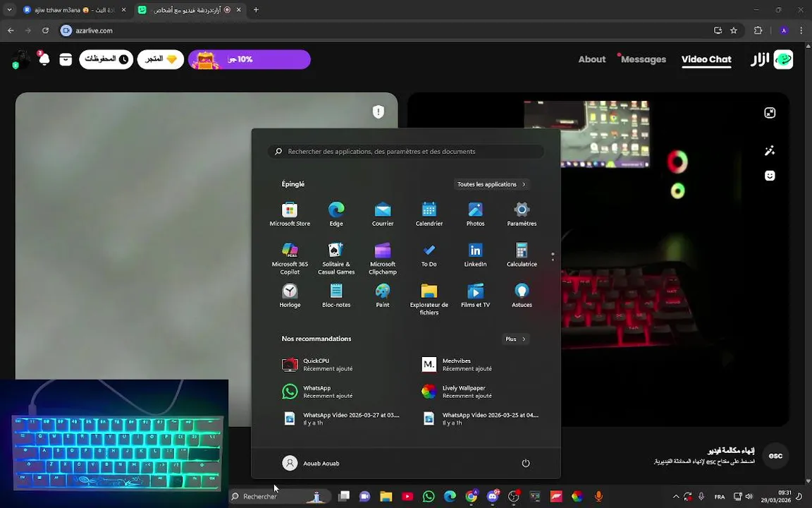Expand Plus recommendations

515,339
